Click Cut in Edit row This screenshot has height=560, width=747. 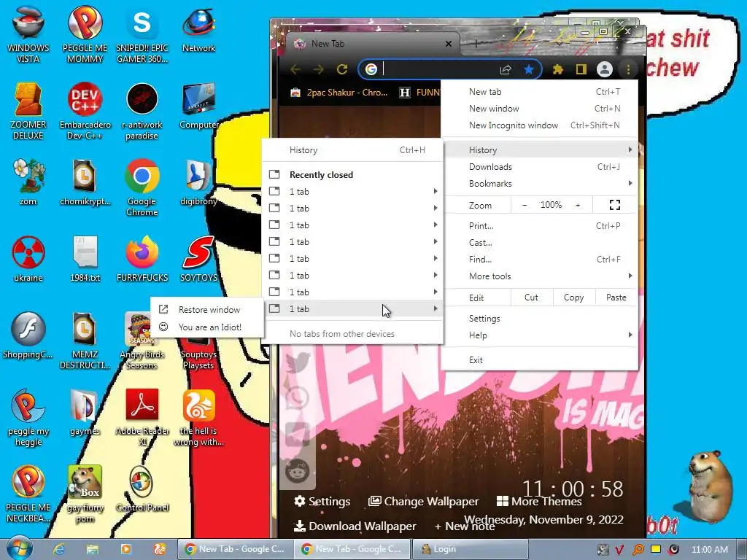pos(531,297)
